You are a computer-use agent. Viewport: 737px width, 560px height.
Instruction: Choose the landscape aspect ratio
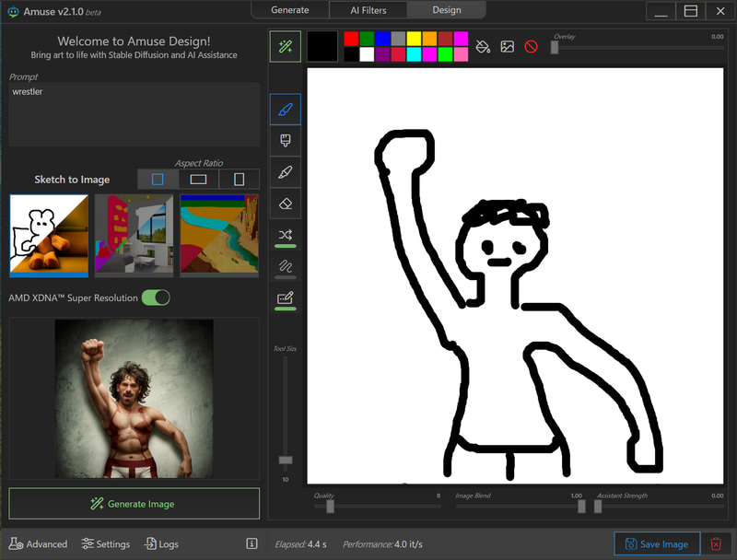pos(198,179)
